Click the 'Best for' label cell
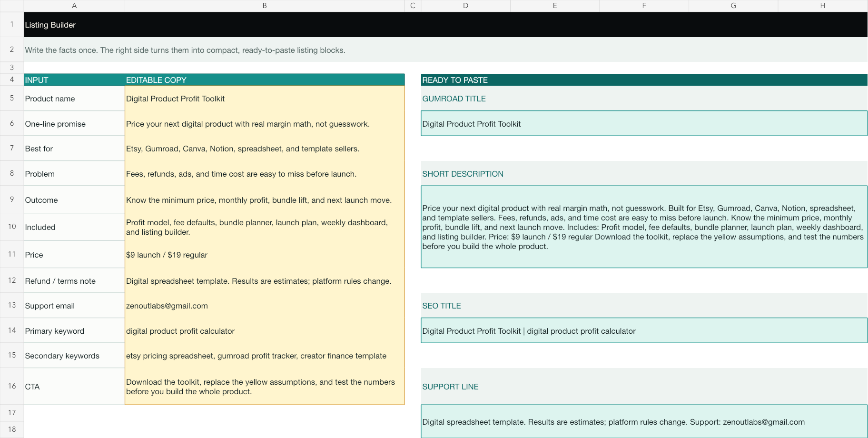 [74, 149]
